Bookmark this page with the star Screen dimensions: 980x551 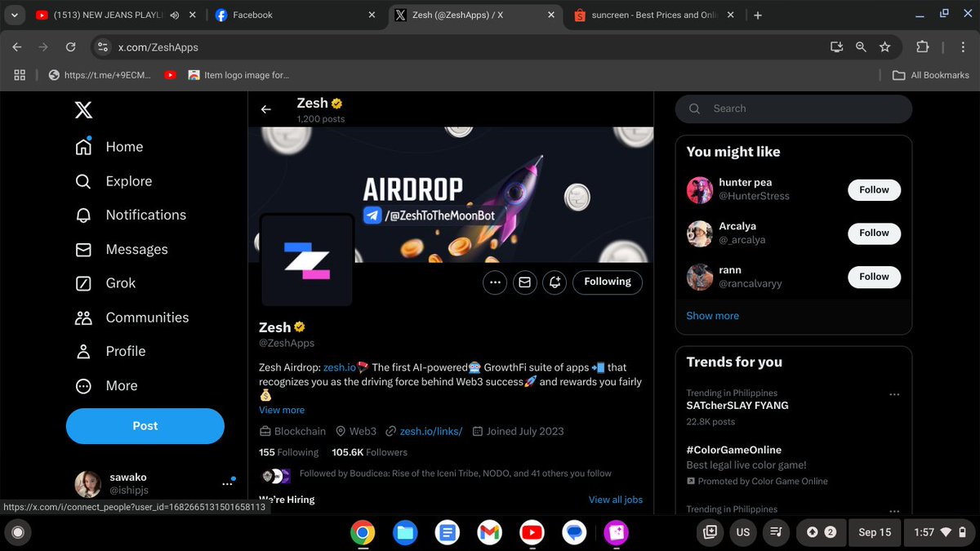(884, 47)
